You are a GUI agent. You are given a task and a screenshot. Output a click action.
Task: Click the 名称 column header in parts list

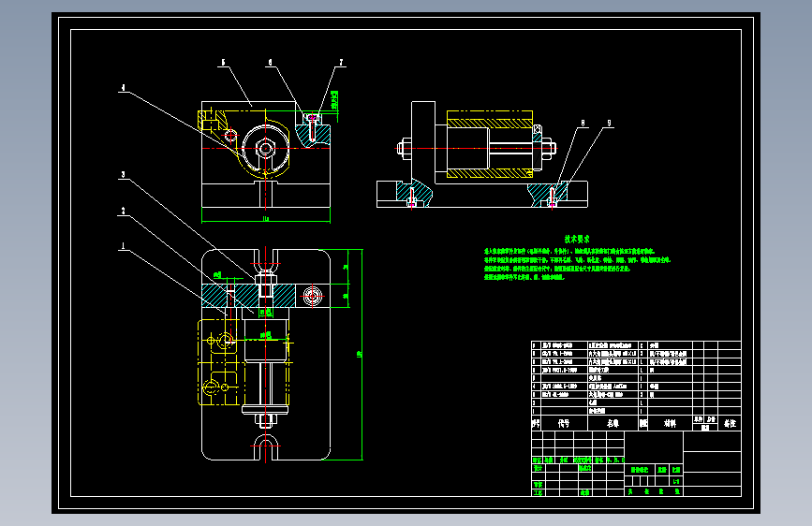click(x=613, y=423)
